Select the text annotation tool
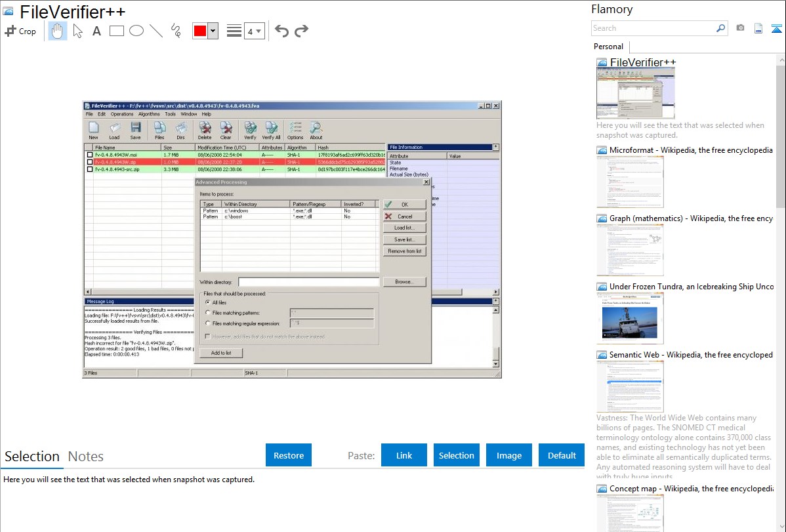 click(x=96, y=31)
